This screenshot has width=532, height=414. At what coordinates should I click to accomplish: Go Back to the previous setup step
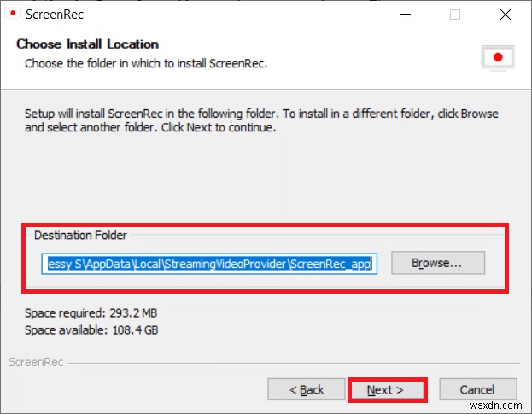tap(306, 389)
